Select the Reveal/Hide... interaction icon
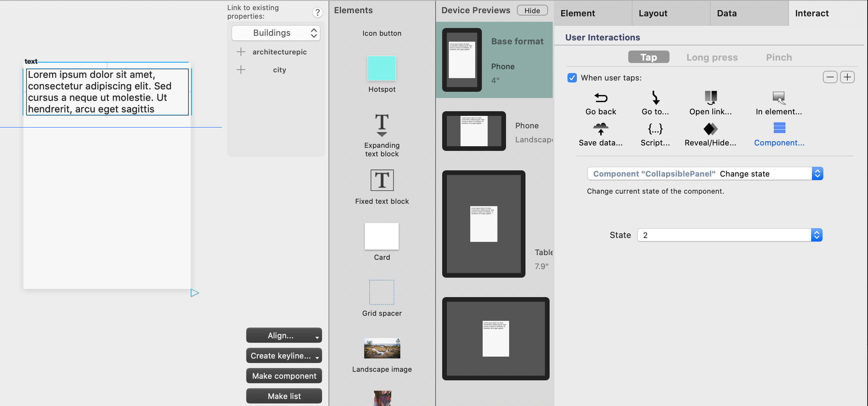The width and height of the screenshot is (868, 406). tap(710, 129)
